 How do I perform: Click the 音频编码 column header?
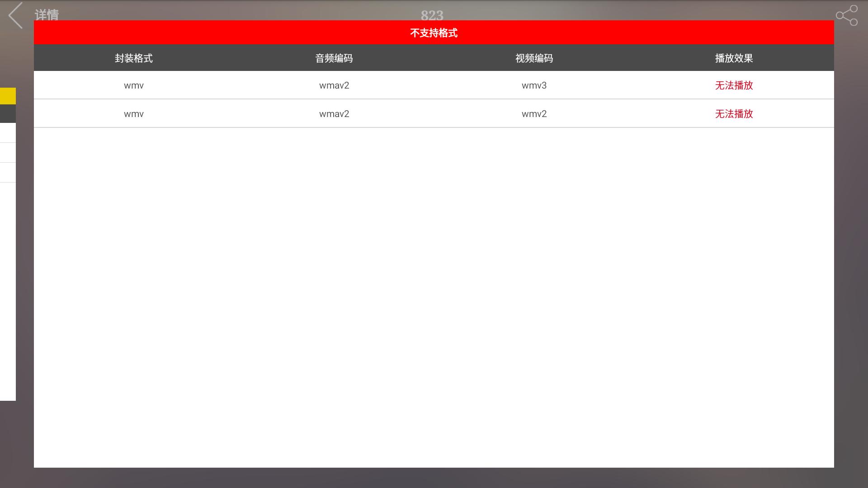[x=334, y=58]
